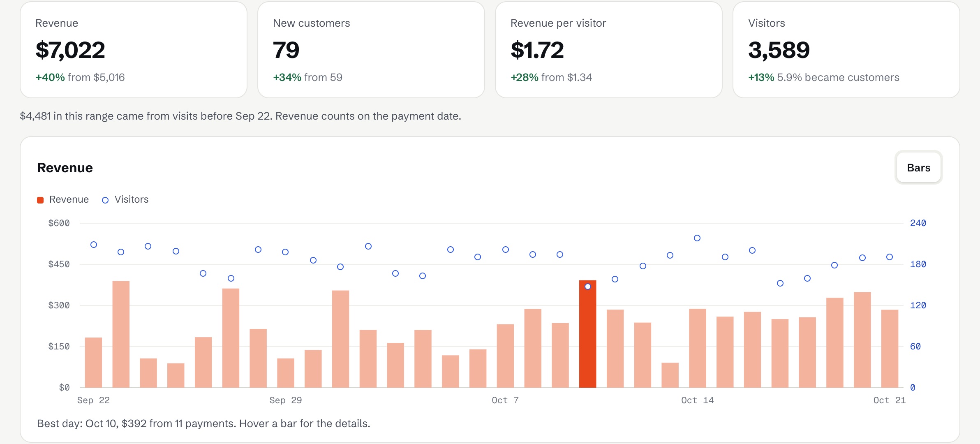The image size is (980, 444).
Task: Click the Oct 7 revenue bar
Action: click(x=506, y=356)
